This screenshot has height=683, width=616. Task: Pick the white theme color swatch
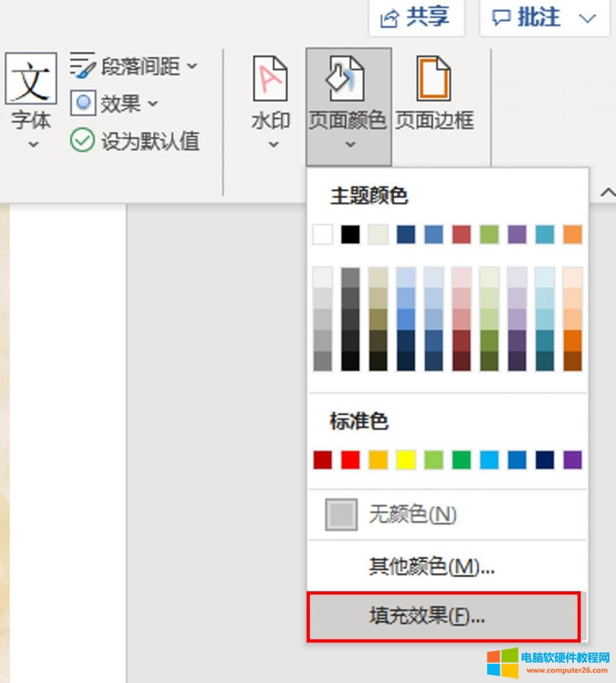tap(323, 235)
